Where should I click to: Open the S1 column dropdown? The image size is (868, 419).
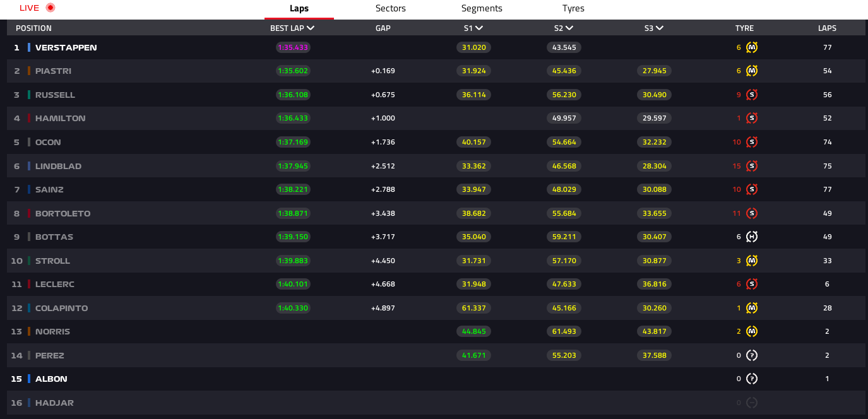click(x=473, y=28)
